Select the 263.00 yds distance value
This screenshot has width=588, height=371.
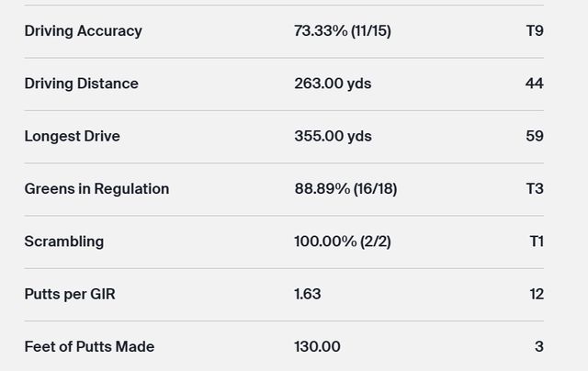click(333, 84)
